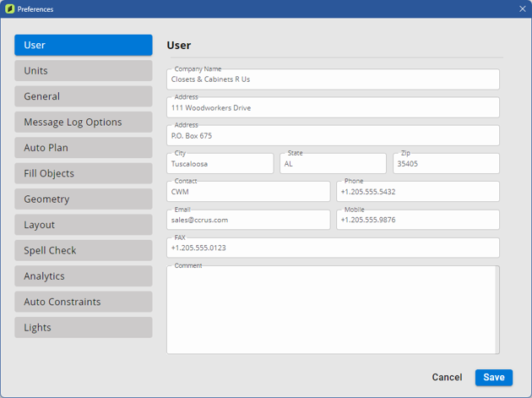
Task: Open Layout preferences
Action: (84, 225)
